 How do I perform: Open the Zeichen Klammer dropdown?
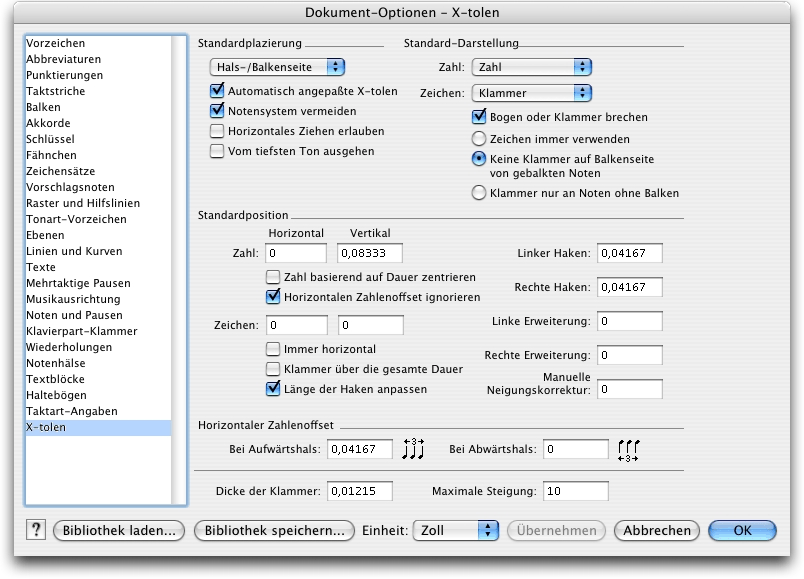click(532, 93)
